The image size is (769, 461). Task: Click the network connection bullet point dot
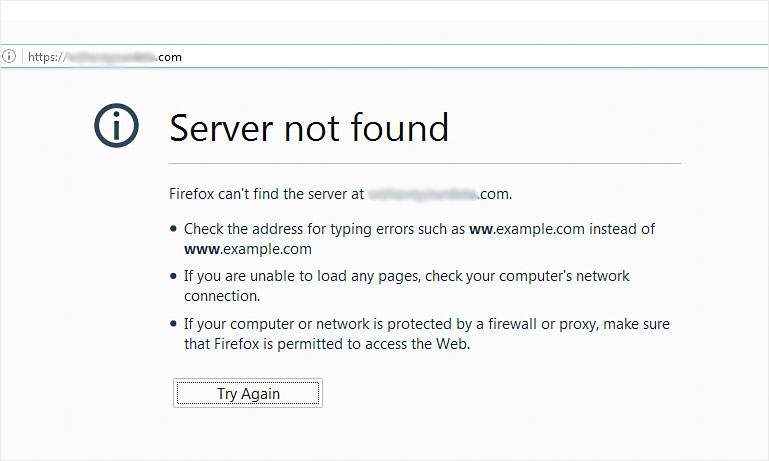(x=173, y=276)
